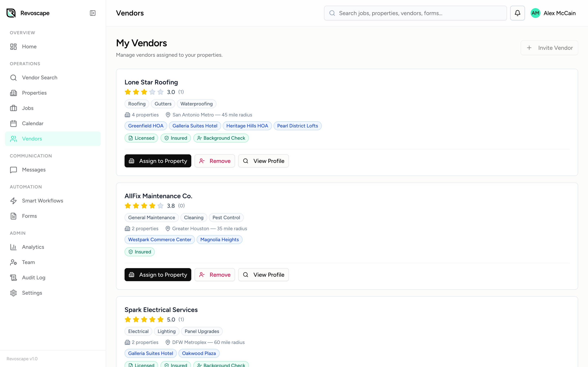The image size is (588, 367).
Task: Open the Audit Log icon
Action: pos(13,277)
